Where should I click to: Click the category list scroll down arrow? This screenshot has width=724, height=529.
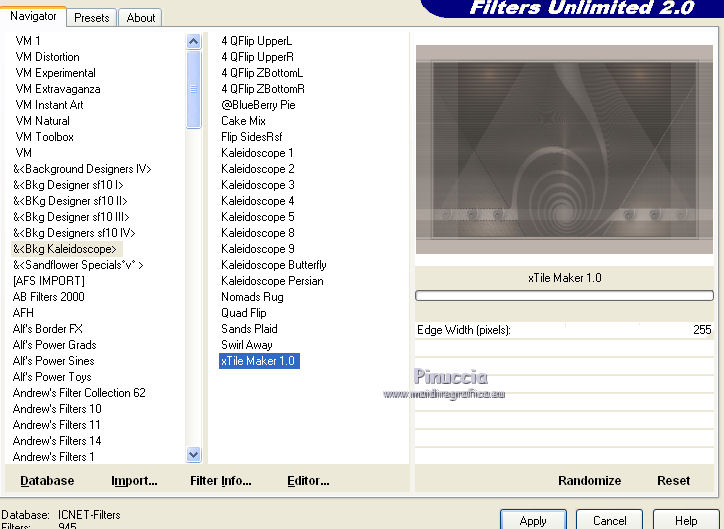point(193,455)
